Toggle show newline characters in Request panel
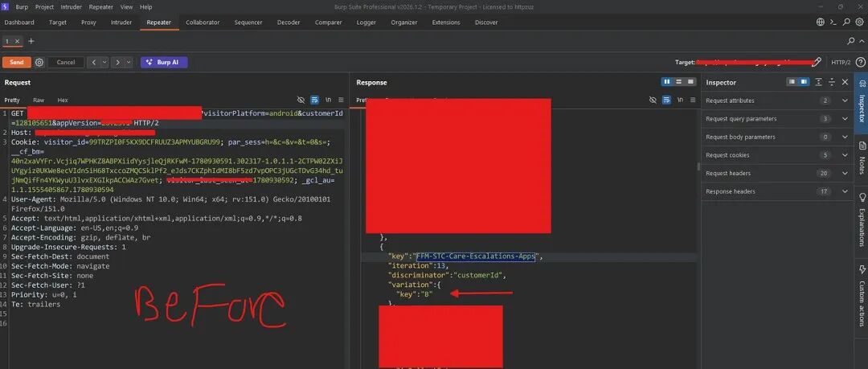868x369 pixels. coord(328,100)
